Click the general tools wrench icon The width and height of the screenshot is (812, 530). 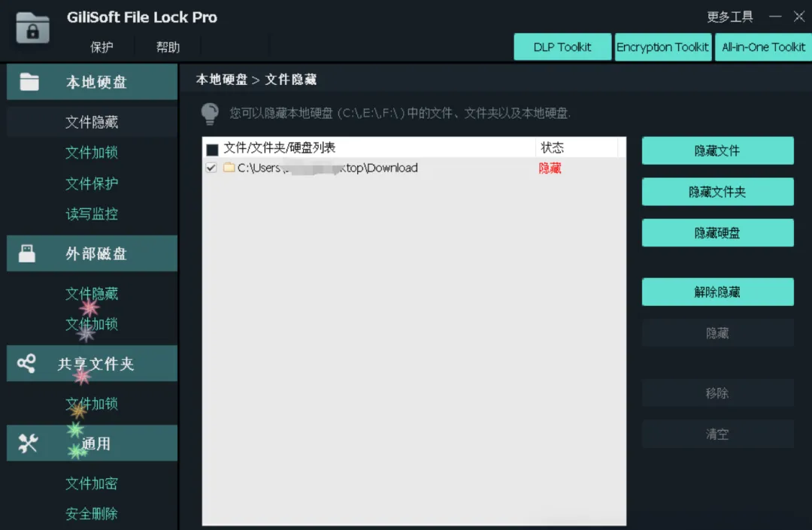coord(28,443)
